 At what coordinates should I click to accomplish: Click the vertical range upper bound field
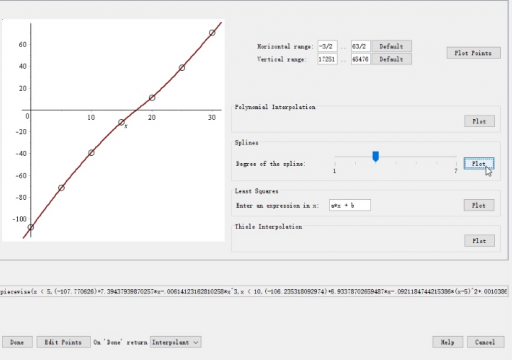coord(361,59)
